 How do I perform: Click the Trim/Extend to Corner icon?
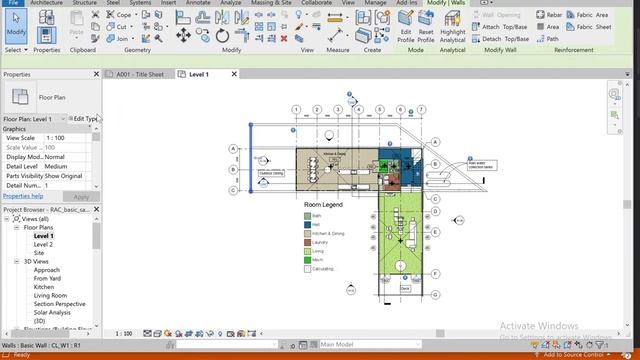[x=242, y=36]
